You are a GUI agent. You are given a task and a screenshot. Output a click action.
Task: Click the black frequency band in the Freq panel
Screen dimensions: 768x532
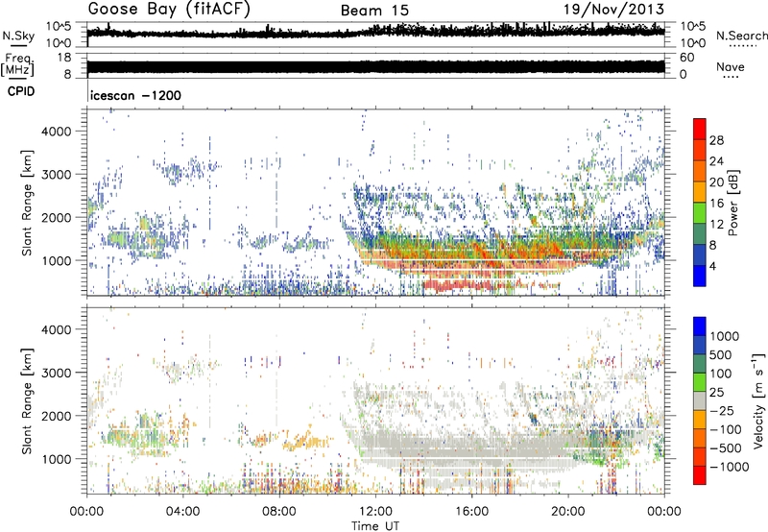pos(375,67)
